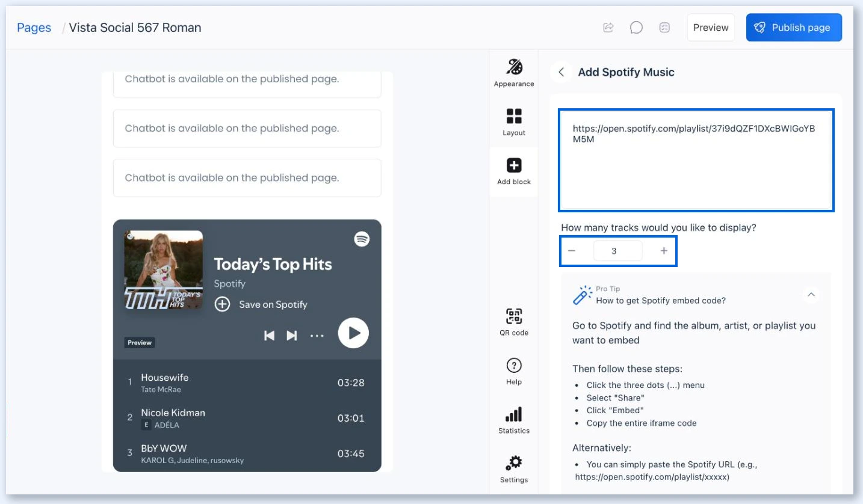Click the Spotify logo in the player
The width and height of the screenshot is (863, 504).
coord(362,239)
